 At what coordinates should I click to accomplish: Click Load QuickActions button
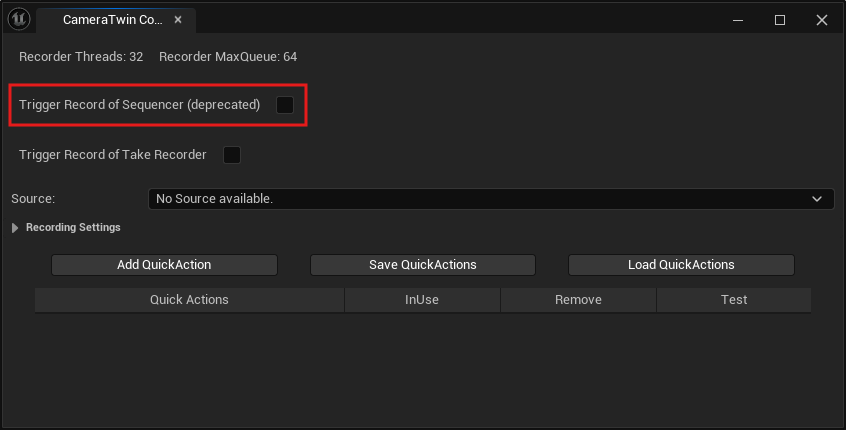tap(681, 265)
